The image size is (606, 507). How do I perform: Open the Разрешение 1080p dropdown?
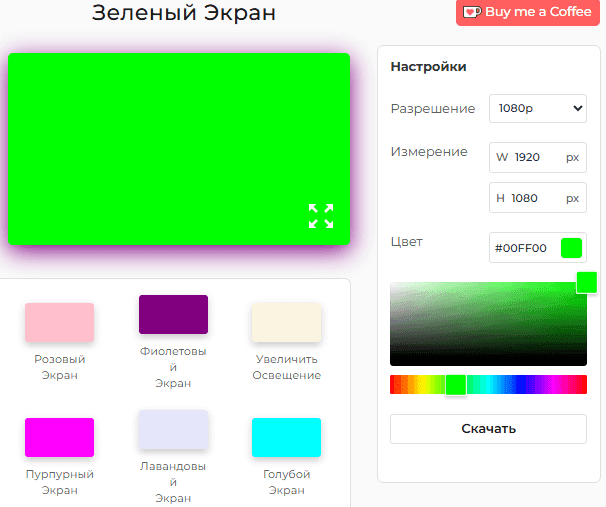(537, 108)
